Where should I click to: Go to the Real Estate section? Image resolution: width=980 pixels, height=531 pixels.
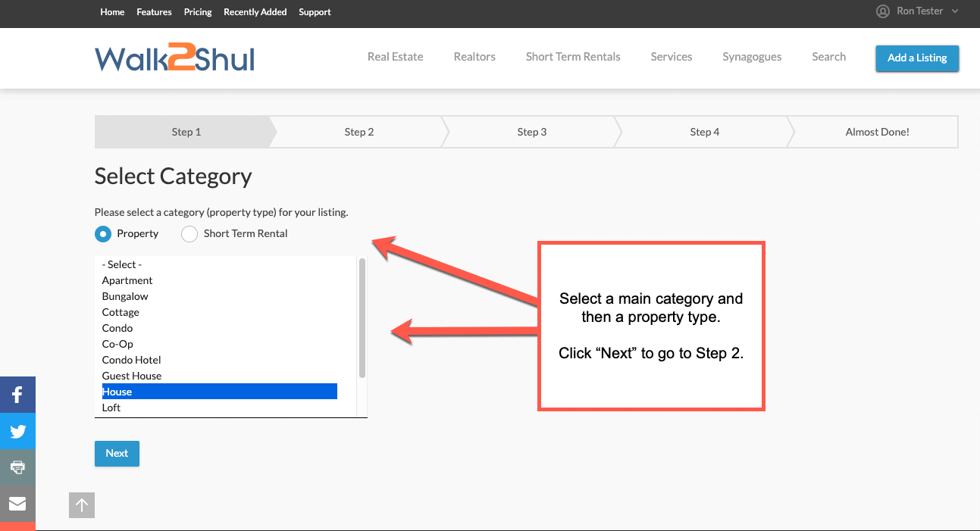[396, 57]
